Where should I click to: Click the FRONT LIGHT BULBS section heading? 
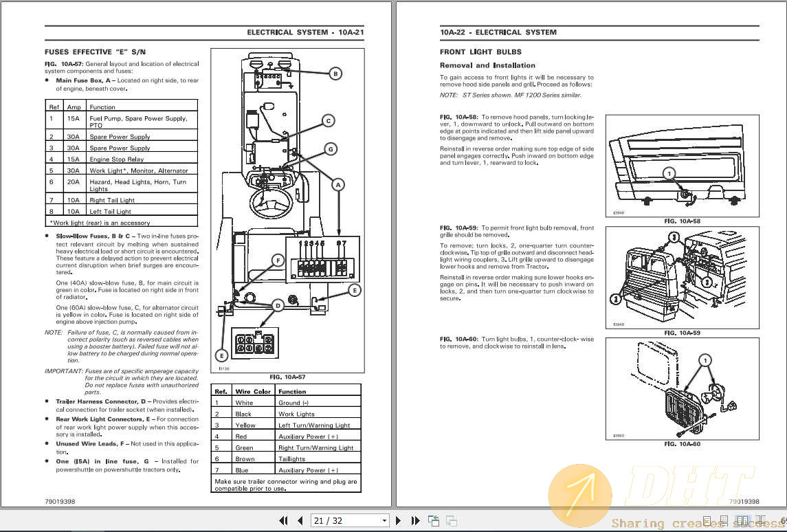(x=480, y=52)
